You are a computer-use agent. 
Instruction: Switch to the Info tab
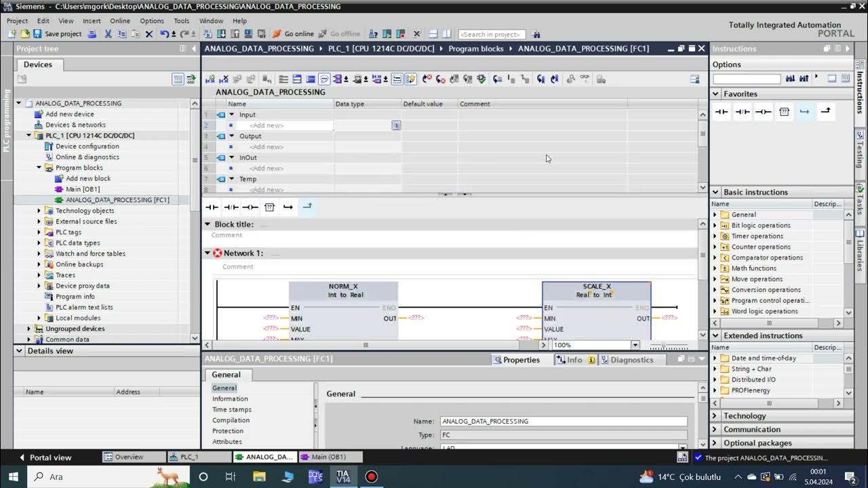pos(575,360)
